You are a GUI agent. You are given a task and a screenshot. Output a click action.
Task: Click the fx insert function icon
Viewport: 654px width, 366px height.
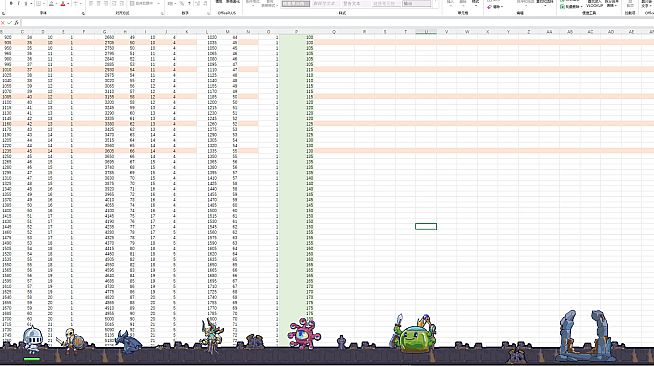(17, 23)
